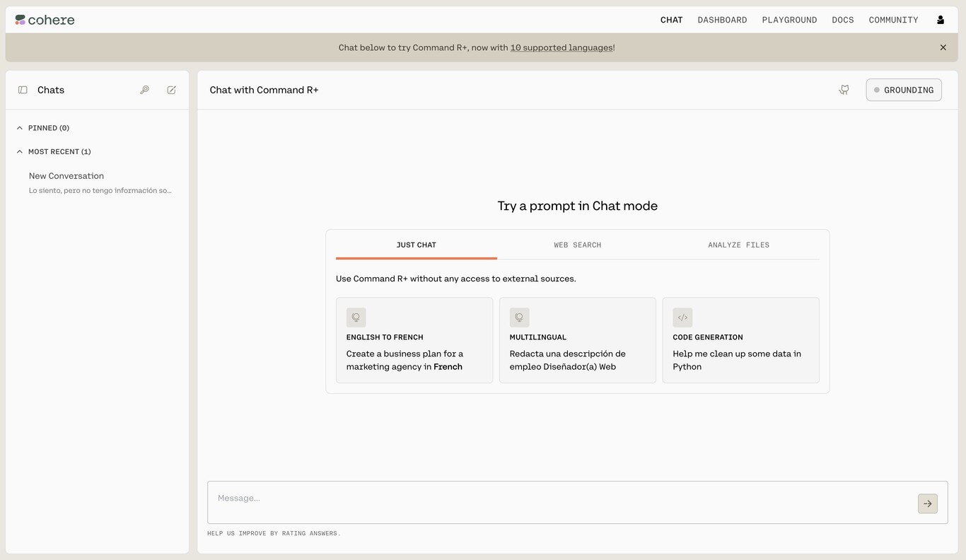Open the Dashboard nav link
The image size is (966, 560).
pos(722,20)
